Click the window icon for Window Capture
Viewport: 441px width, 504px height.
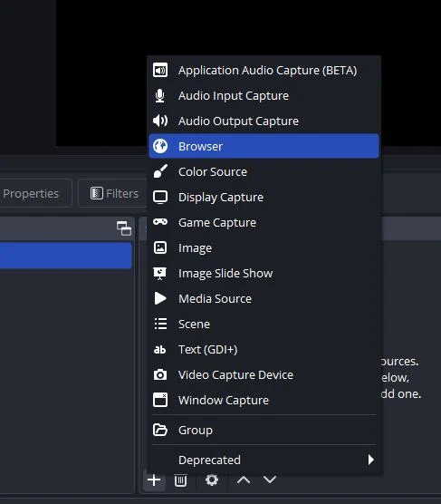point(160,400)
